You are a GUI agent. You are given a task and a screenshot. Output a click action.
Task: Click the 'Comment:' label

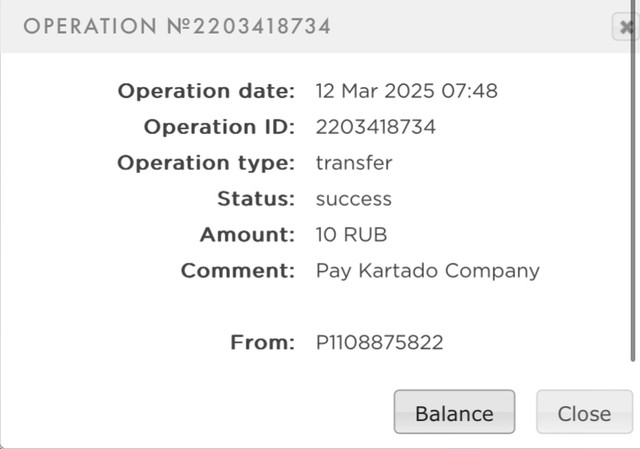click(237, 271)
